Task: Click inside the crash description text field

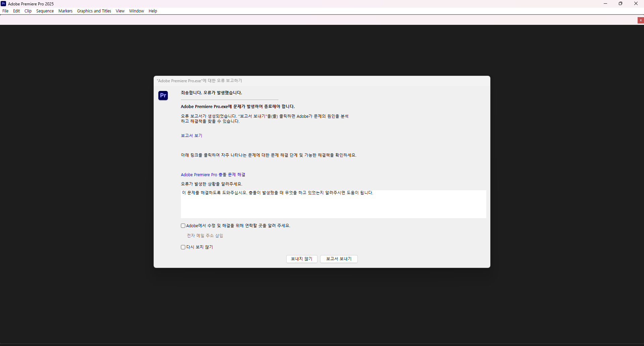Action: [x=333, y=204]
